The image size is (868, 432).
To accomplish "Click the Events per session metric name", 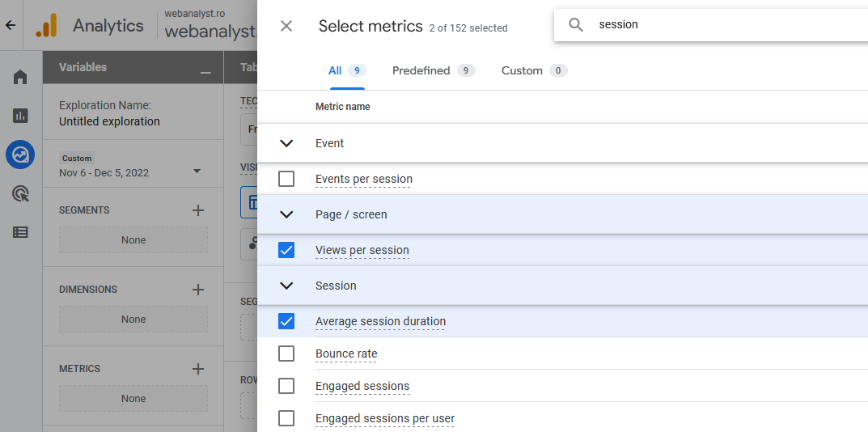I will [x=364, y=179].
